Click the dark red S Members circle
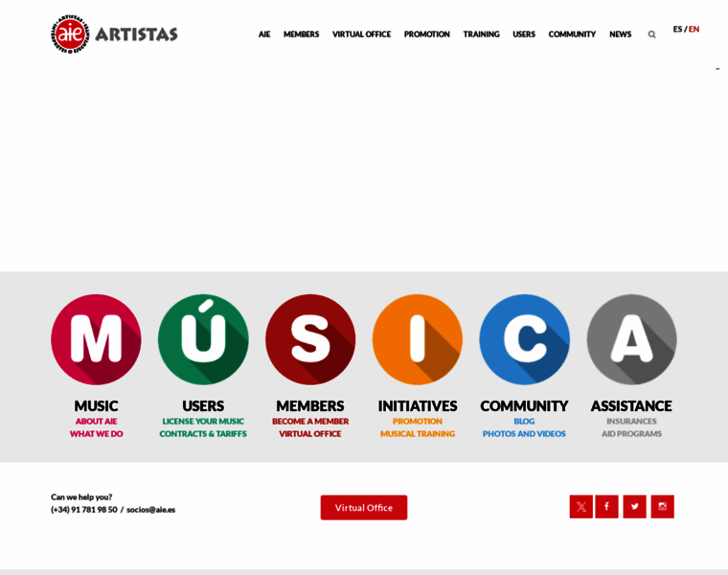728x575 pixels. [x=310, y=339]
